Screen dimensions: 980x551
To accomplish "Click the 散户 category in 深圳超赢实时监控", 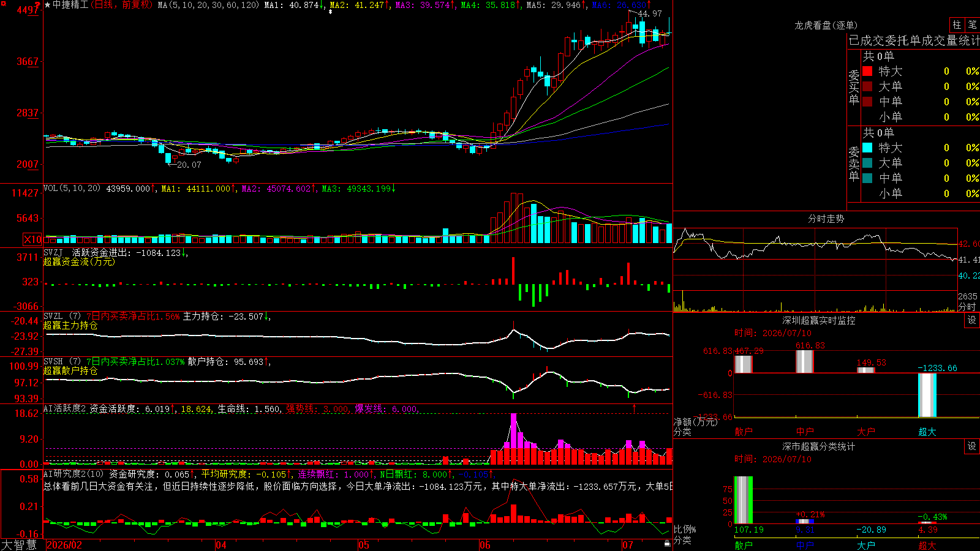I will tap(744, 432).
